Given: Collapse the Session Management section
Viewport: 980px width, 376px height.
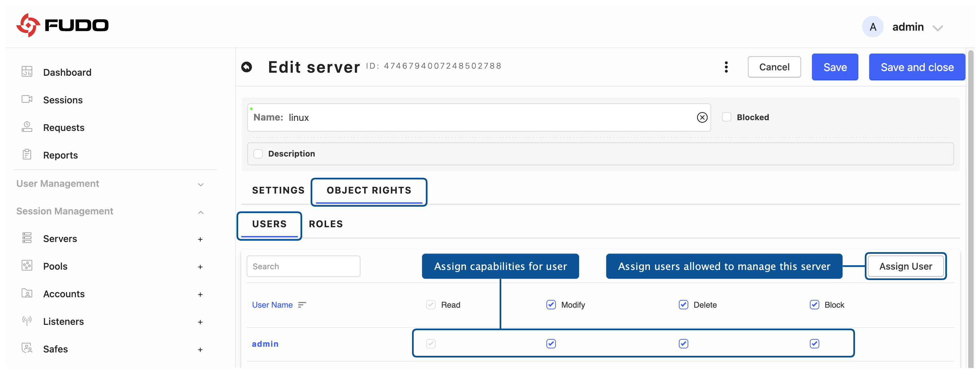Looking at the screenshot, I should point(200,212).
